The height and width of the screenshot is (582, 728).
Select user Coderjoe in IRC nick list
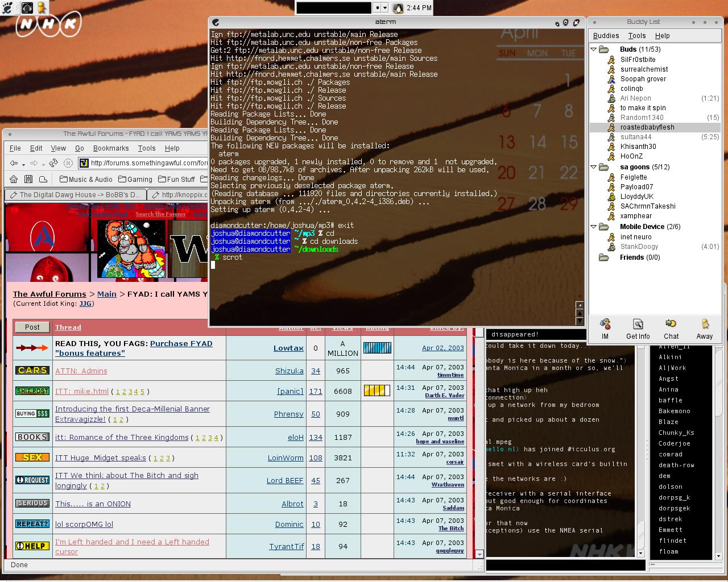click(x=675, y=443)
